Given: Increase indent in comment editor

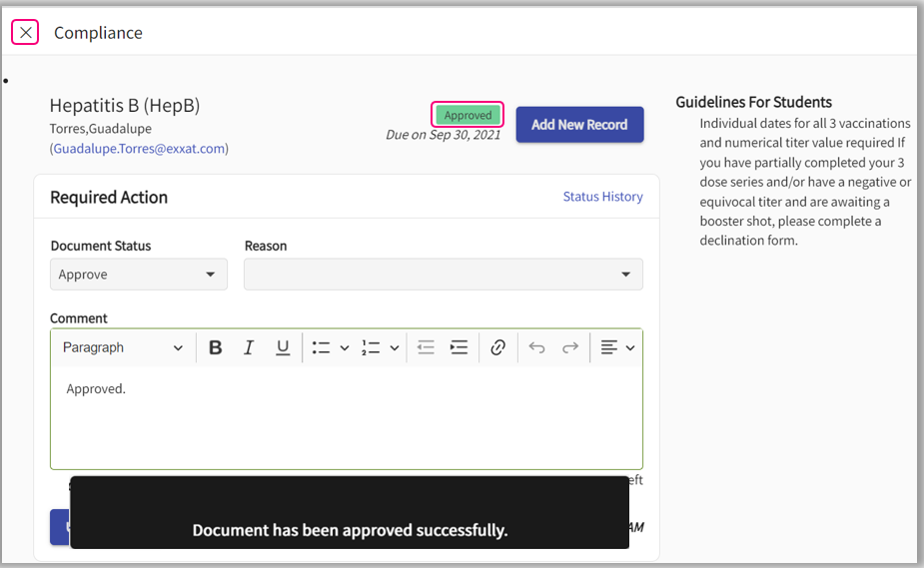Looking at the screenshot, I should point(460,347).
